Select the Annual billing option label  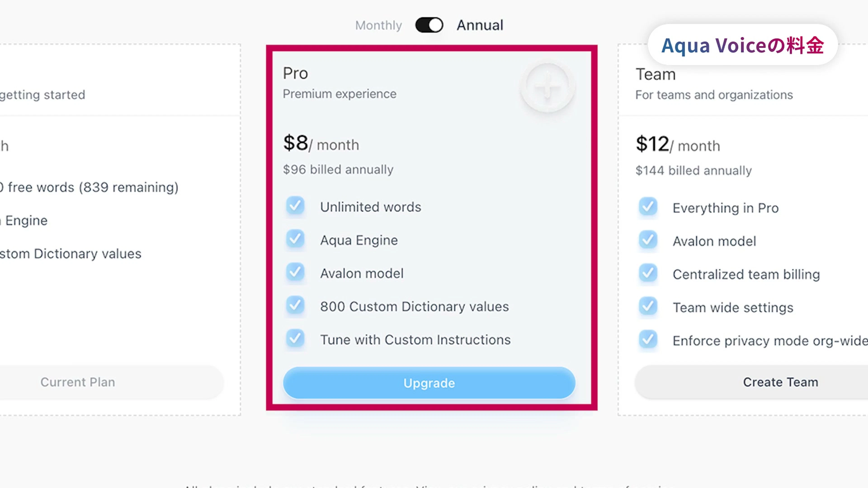(x=480, y=25)
